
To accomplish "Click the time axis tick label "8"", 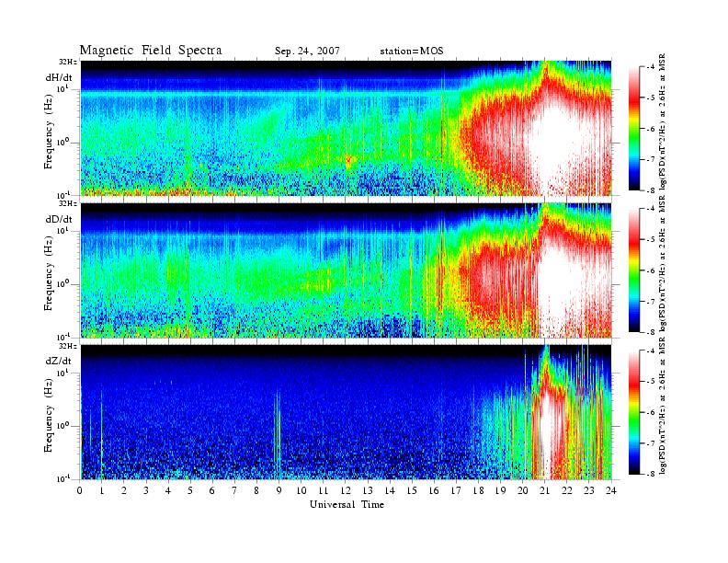I will point(256,490).
